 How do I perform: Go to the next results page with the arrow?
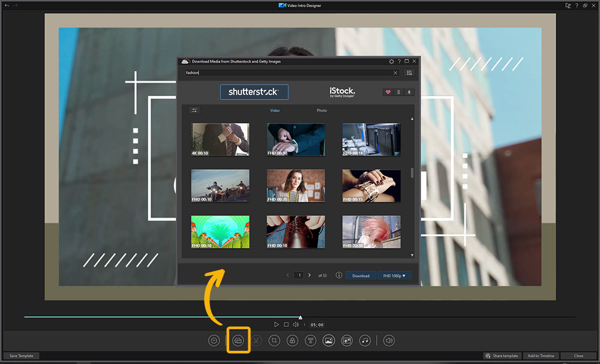coord(309,275)
